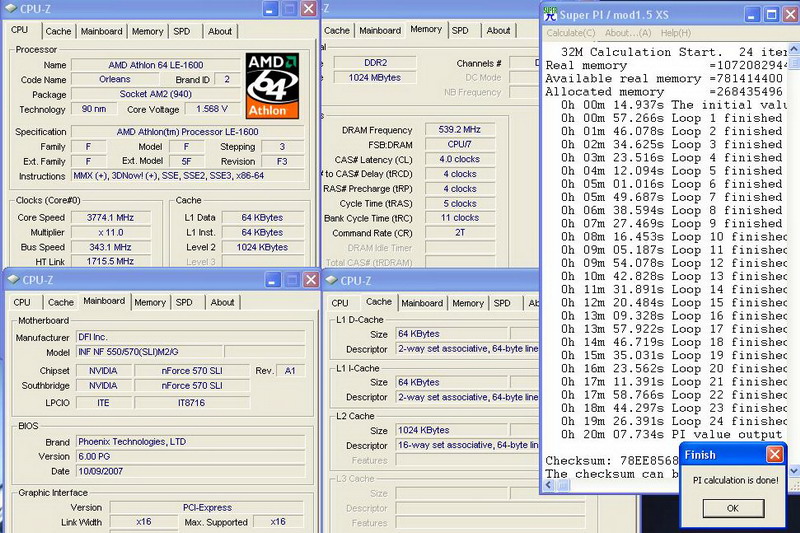This screenshot has width=800, height=533.
Task: Click the Package value Socket AM2 (940)
Action: tap(156, 94)
